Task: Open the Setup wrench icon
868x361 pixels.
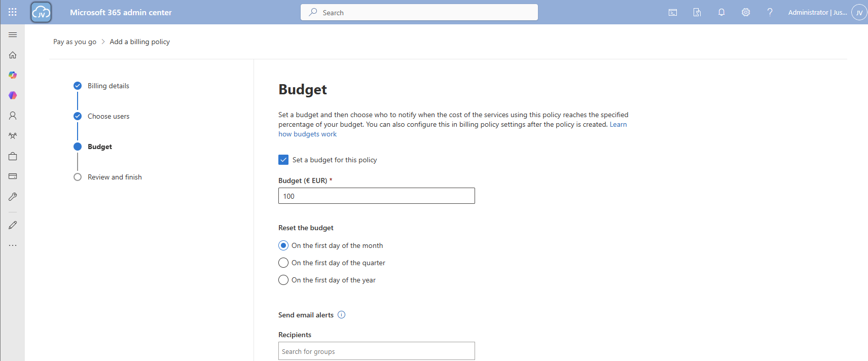Action: pos(13,197)
